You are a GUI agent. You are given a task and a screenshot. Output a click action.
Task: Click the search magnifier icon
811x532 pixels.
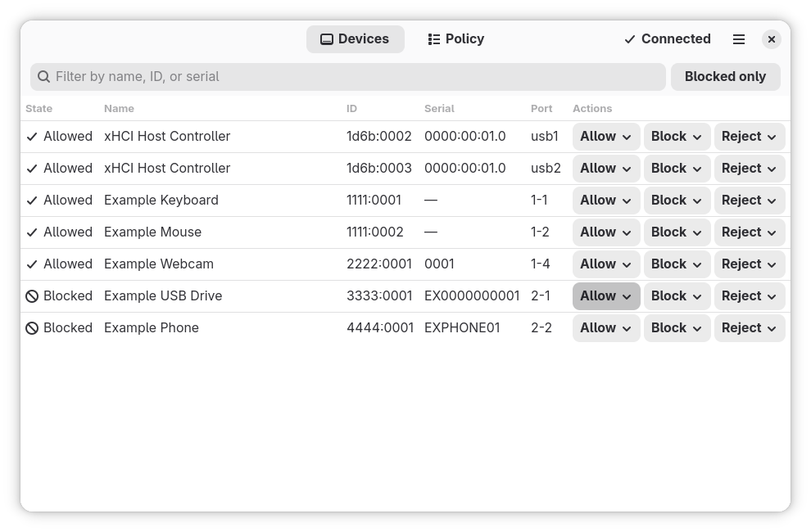pyautogui.click(x=44, y=77)
